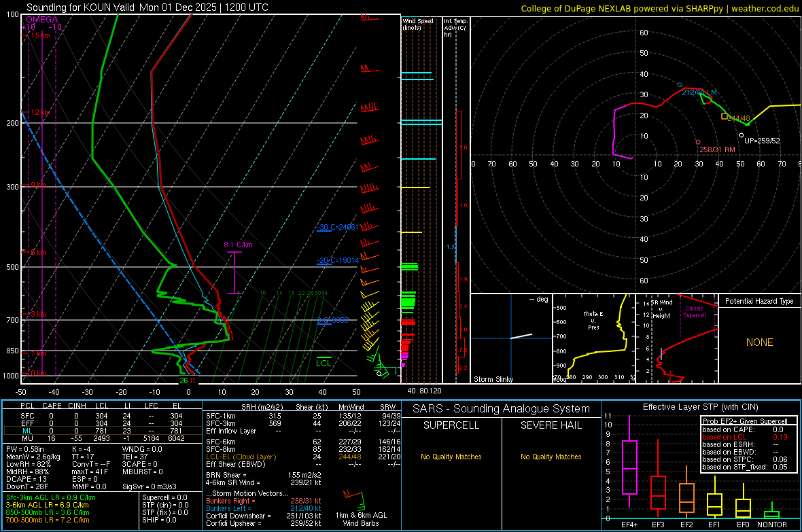Click the Theta-E v. Pres inset plot
Screen dimensions: 802x532
594,338
